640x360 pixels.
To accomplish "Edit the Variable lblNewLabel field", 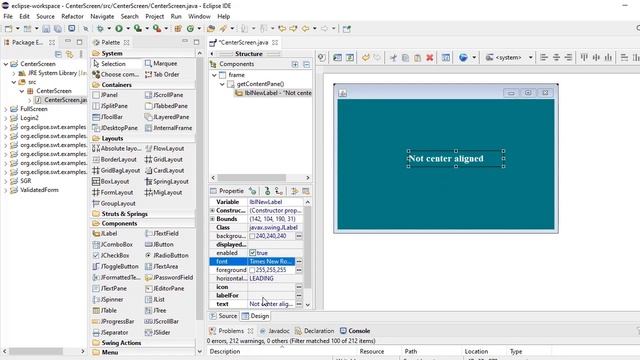I will tap(275, 202).
